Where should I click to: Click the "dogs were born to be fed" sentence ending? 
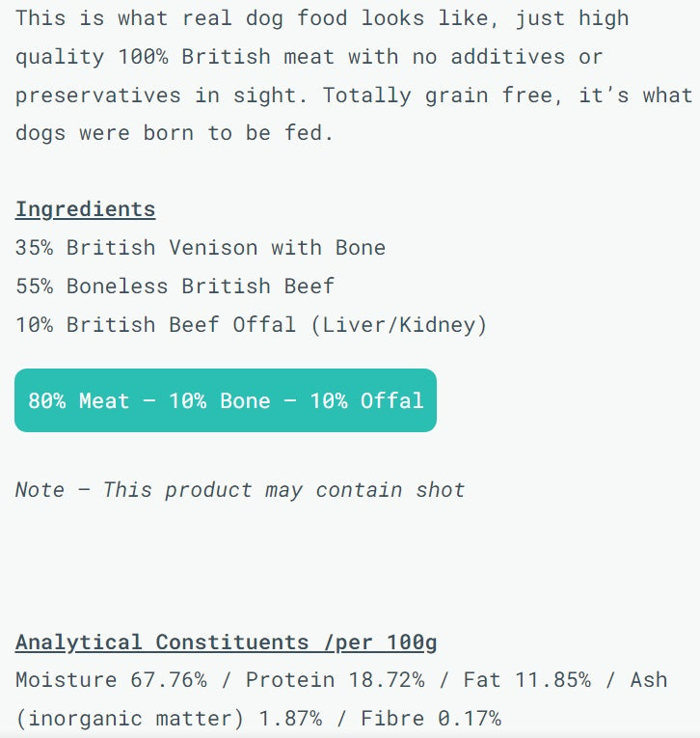(174, 134)
